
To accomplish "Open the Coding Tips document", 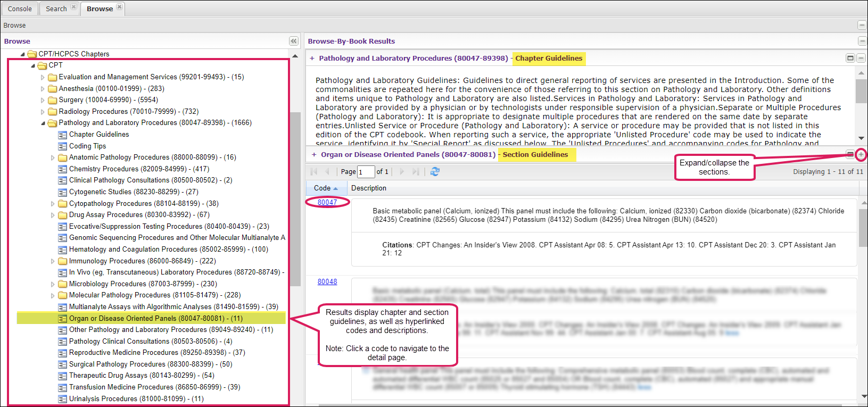I will click(x=87, y=146).
